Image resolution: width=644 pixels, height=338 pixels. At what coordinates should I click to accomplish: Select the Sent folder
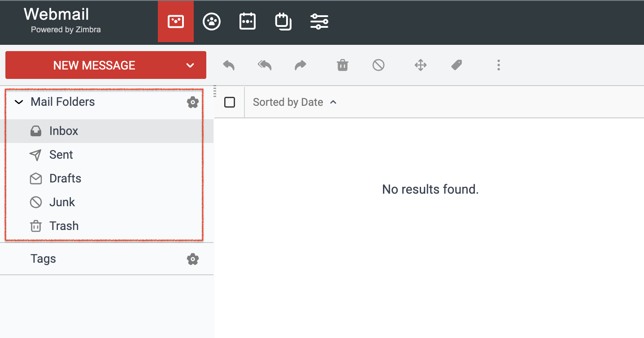[107, 155]
